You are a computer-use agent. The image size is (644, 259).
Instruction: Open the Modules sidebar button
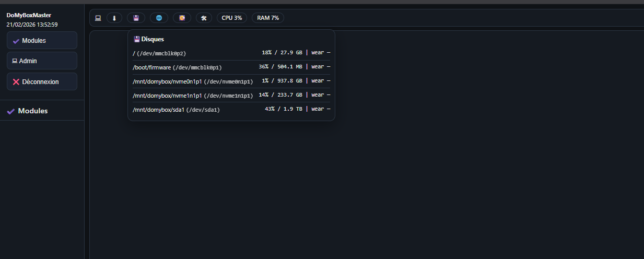coord(42,41)
